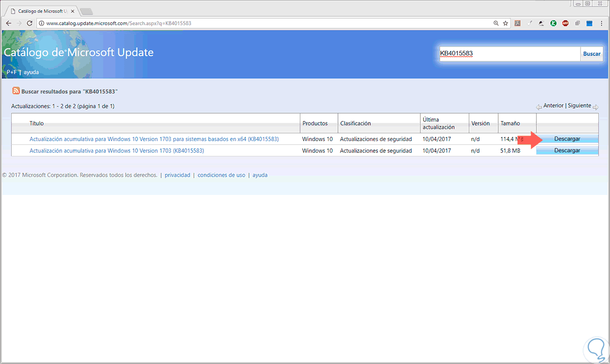610x364 pixels.
Task: Open the Windows 10 Version 1703 (KB4015583) link
Action: (117, 151)
